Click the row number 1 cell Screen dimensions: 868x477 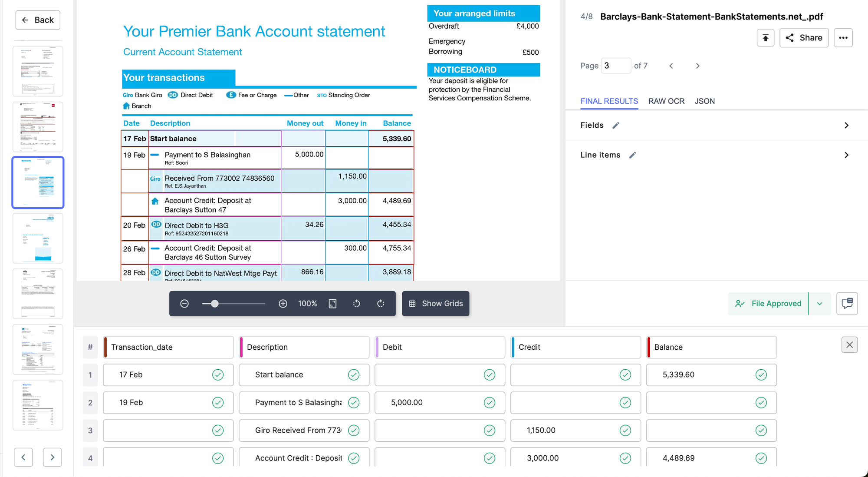[x=90, y=375]
